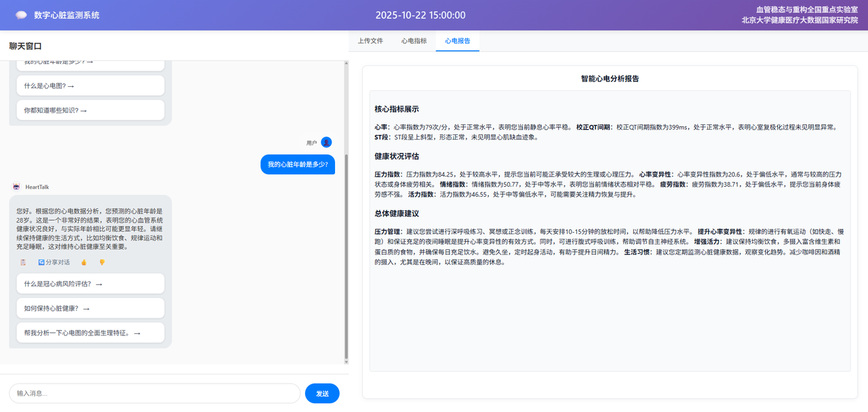Switch to the 上传文件 tab
The width and height of the screenshot is (868, 412).
click(x=370, y=41)
